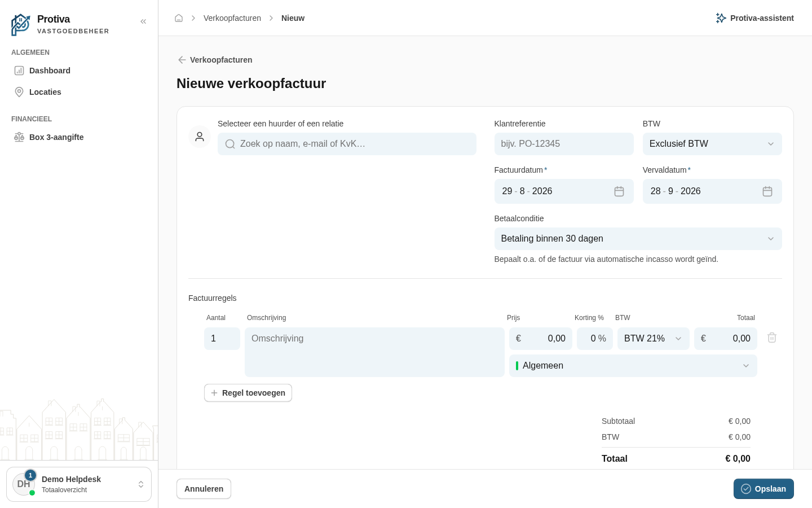Expand Betaalconditie dropdown 'Betaling binnen 30 dagen'
Image resolution: width=812 pixels, height=508 pixels.
coord(638,239)
